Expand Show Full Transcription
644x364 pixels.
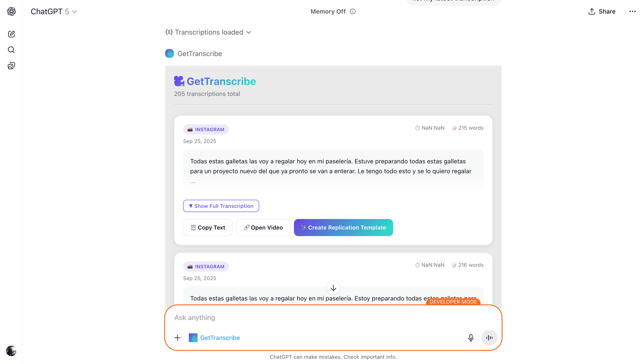point(221,206)
